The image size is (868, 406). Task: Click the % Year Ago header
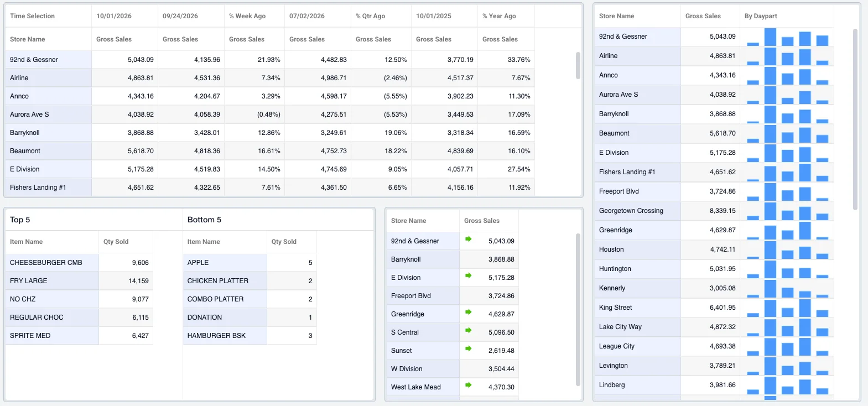[499, 16]
